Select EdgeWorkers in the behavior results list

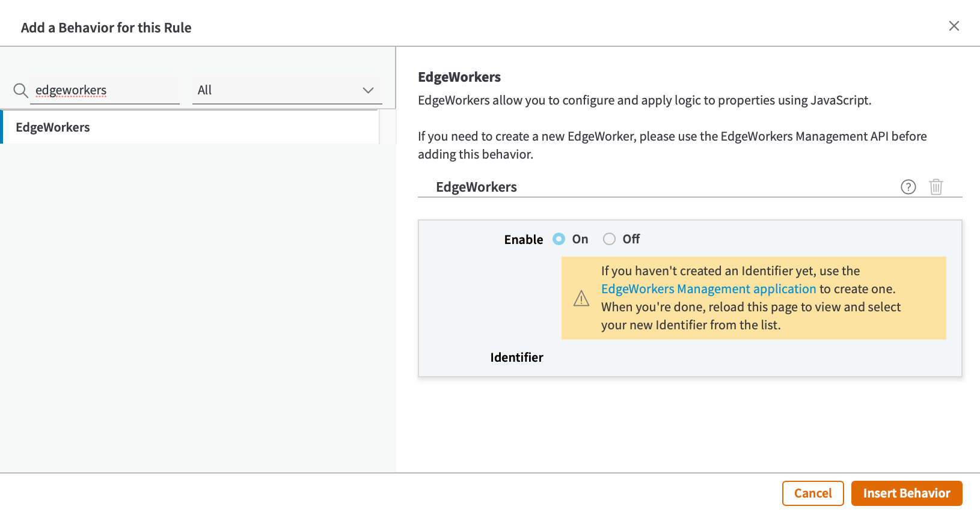(53, 127)
